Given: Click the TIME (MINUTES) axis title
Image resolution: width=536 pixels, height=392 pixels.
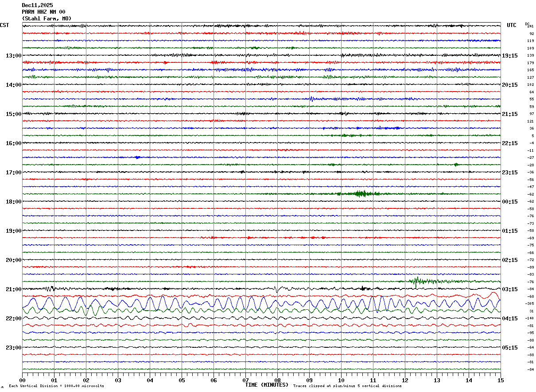Looking at the screenshot, I should 267,385.
